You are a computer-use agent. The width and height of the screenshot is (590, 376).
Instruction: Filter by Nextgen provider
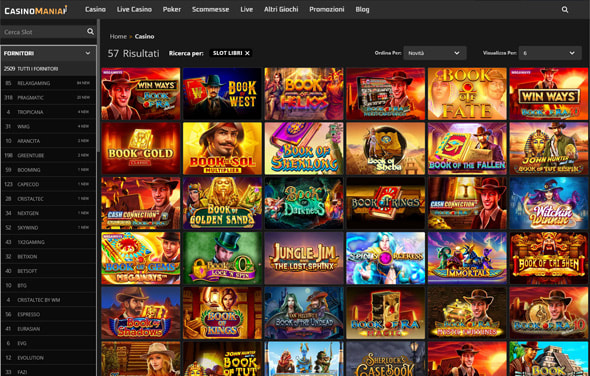click(48, 213)
